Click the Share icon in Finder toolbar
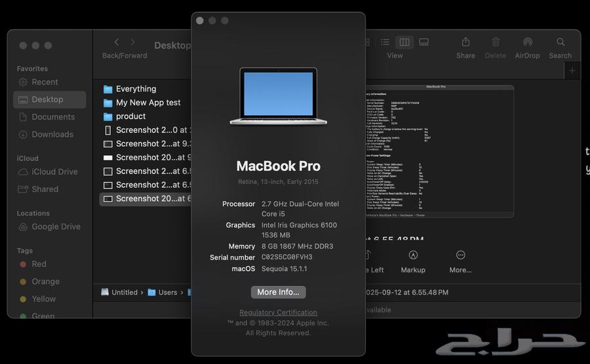 click(465, 43)
